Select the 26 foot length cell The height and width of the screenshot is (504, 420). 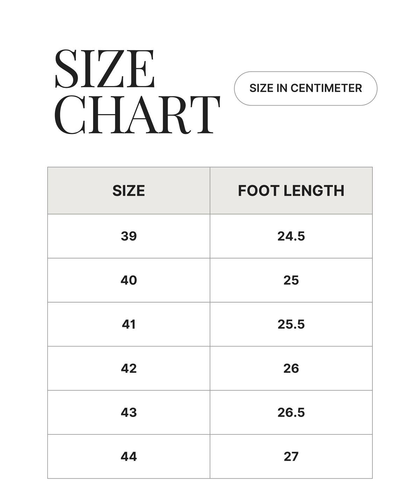291,369
